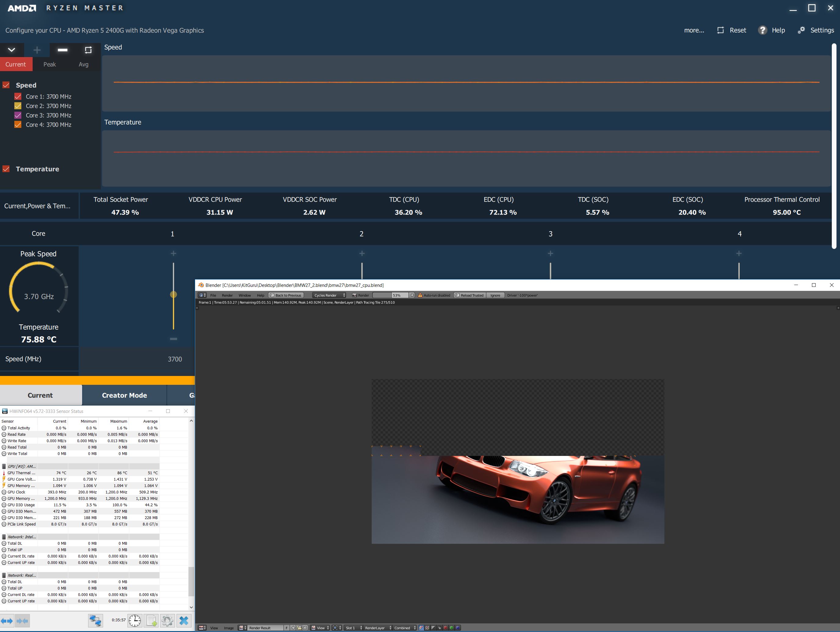Switch to the Peak tab

49,65
